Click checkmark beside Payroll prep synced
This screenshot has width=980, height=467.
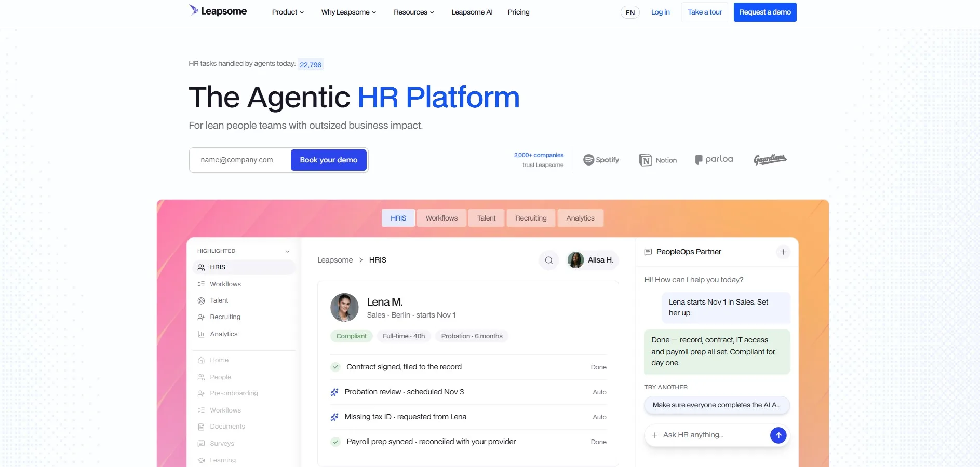point(335,442)
